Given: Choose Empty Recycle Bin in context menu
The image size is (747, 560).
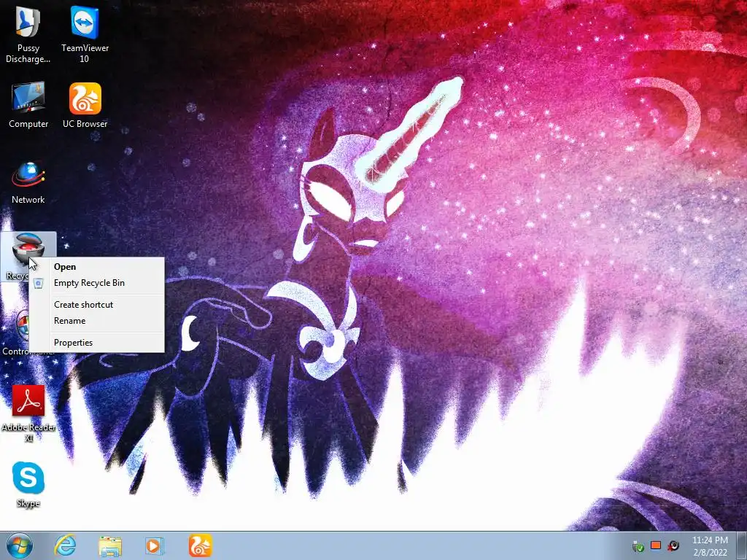Looking at the screenshot, I should [97, 283].
